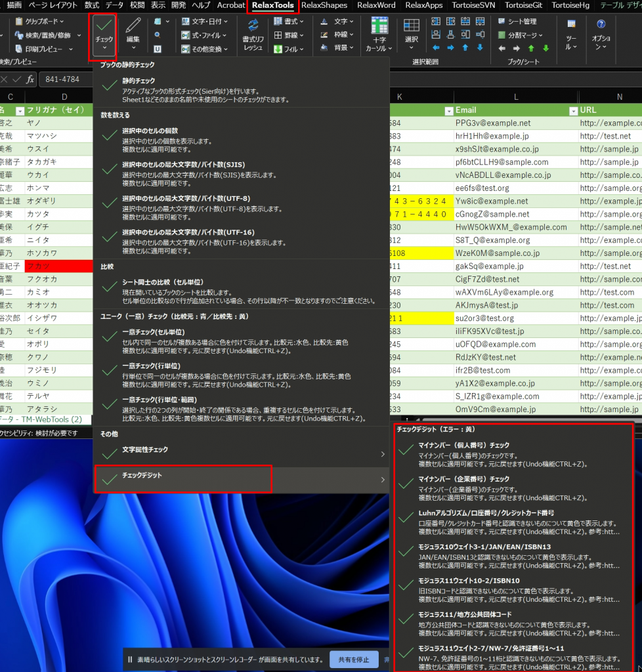Select sheet tab TM-WebTools (2)
Image resolution: width=642 pixels, height=672 pixels.
(x=47, y=419)
